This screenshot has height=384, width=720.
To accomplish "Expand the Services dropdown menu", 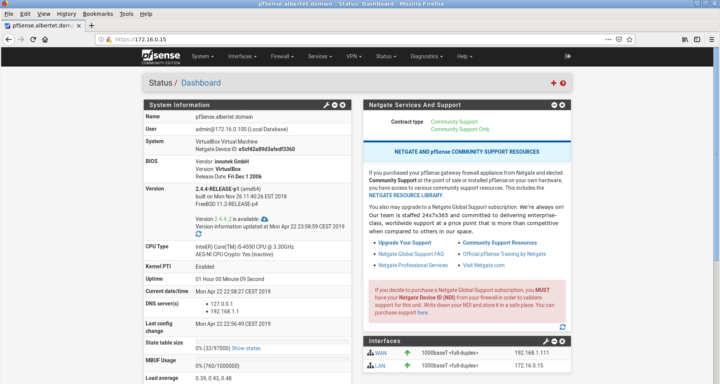I will coord(320,56).
